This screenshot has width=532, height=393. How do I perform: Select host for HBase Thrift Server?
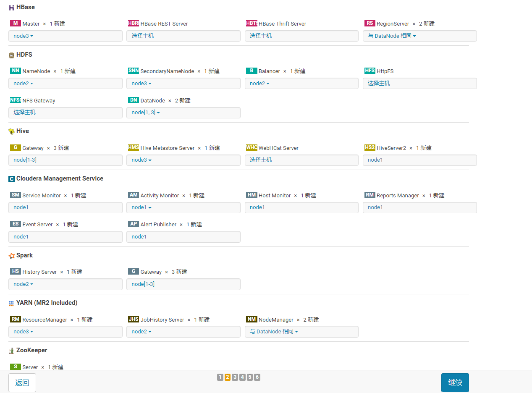(301, 36)
